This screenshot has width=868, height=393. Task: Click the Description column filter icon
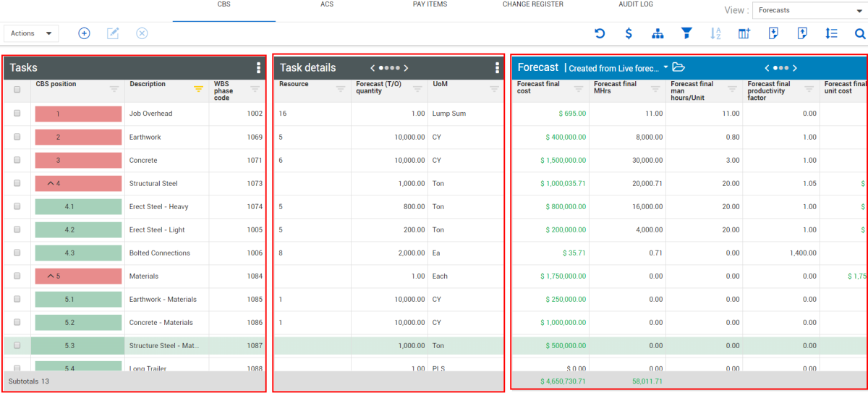tap(197, 89)
